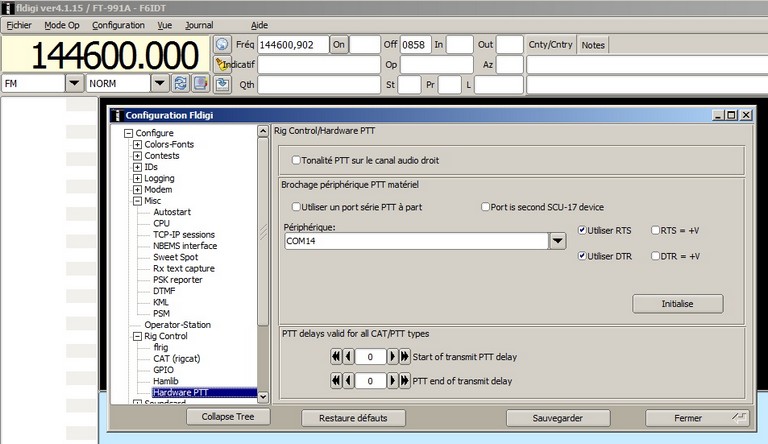Viewport: 768px width, 444px height.
Task: Open the Configuration menu
Action: pos(118,25)
